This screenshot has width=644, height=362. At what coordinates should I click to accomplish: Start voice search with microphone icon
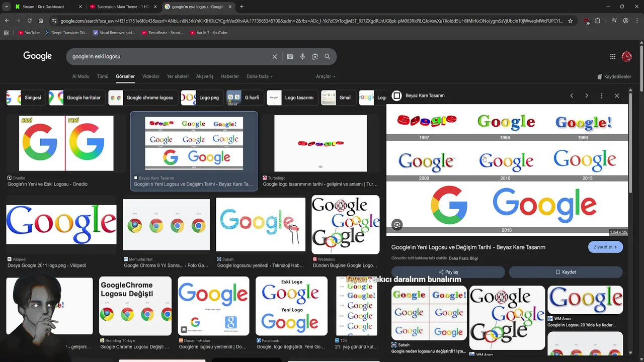(x=302, y=57)
